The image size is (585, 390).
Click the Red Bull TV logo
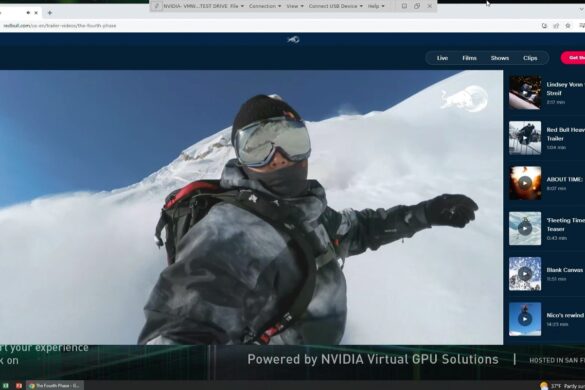(293, 39)
